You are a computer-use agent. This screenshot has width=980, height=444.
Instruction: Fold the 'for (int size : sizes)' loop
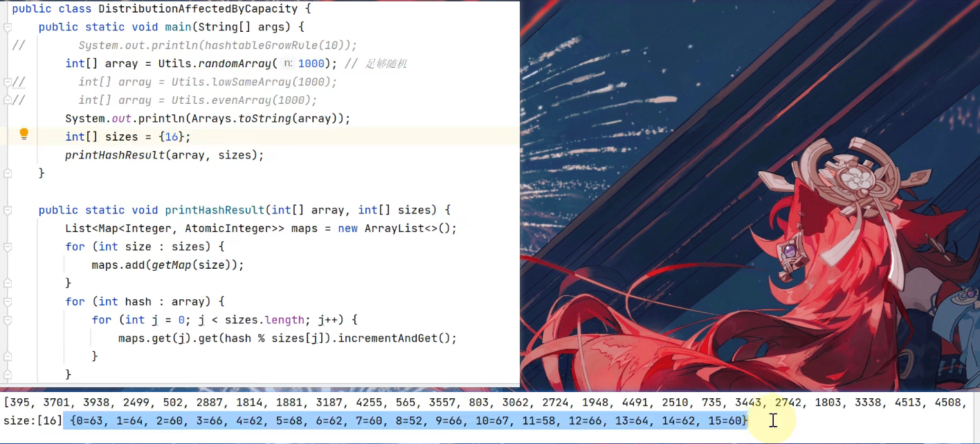click(8, 247)
